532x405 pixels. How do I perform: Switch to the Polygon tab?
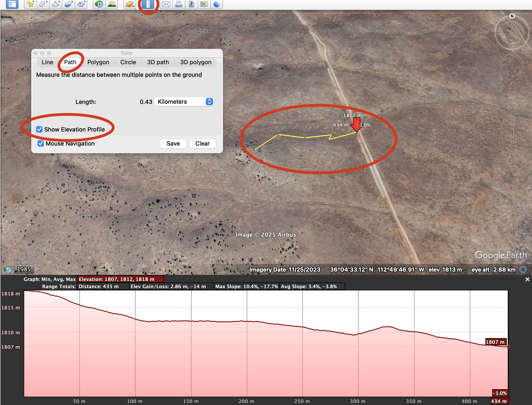[98, 62]
